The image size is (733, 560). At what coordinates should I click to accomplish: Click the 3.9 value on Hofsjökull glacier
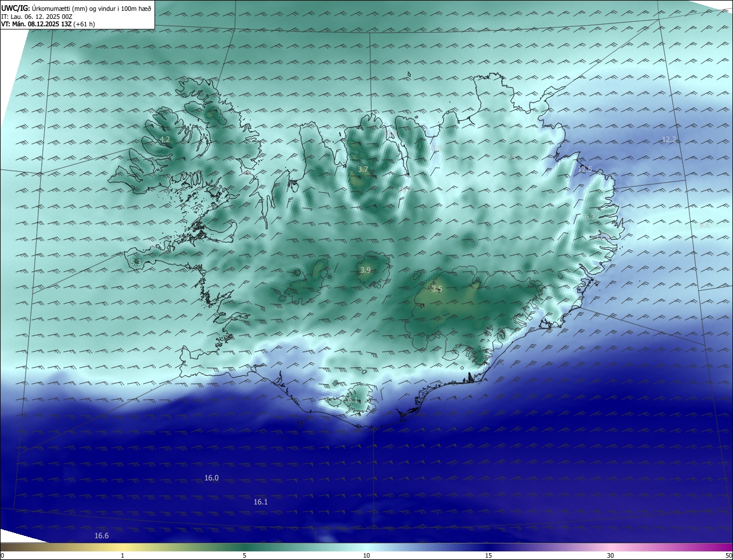click(365, 270)
